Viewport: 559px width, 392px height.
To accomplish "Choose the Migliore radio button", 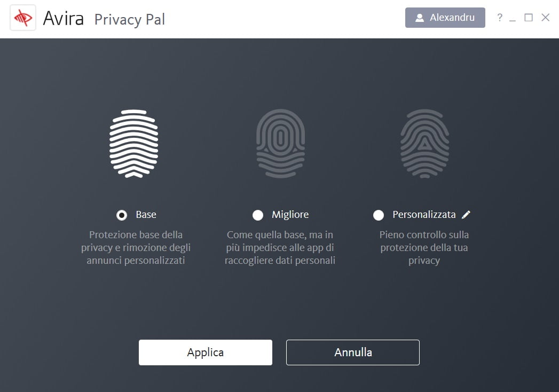I will pos(258,215).
